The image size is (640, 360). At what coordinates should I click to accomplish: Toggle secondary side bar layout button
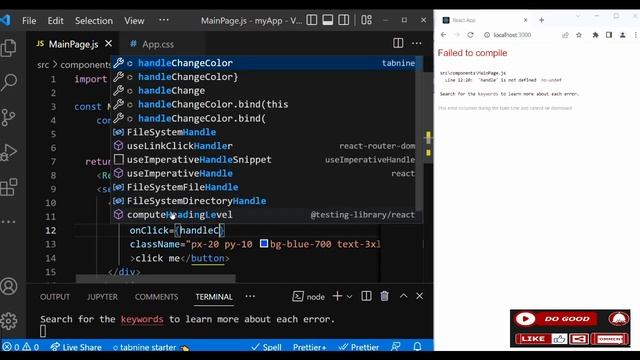point(344,20)
